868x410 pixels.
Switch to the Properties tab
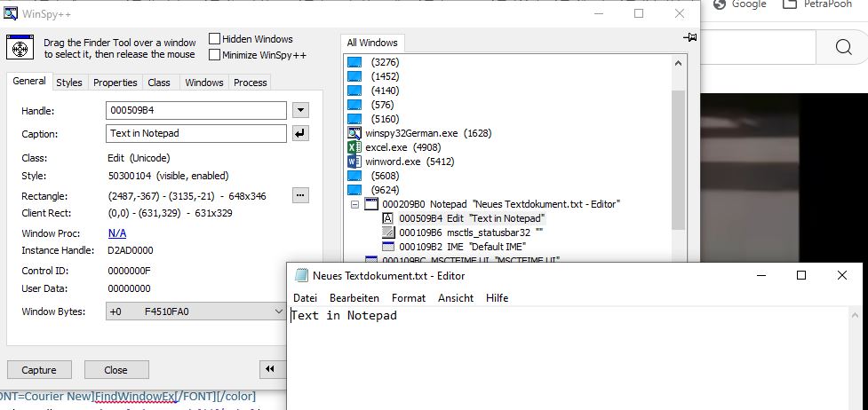click(115, 83)
